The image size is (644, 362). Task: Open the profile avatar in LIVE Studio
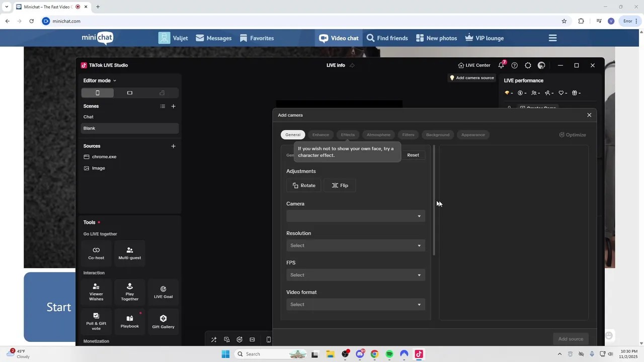pos(541,65)
